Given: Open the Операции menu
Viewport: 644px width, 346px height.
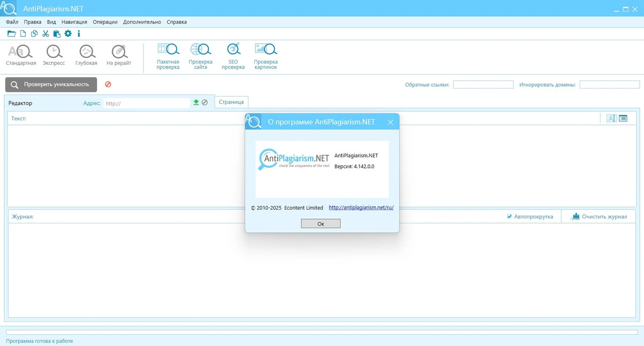Looking at the screenshot, I should pos(105,22).
